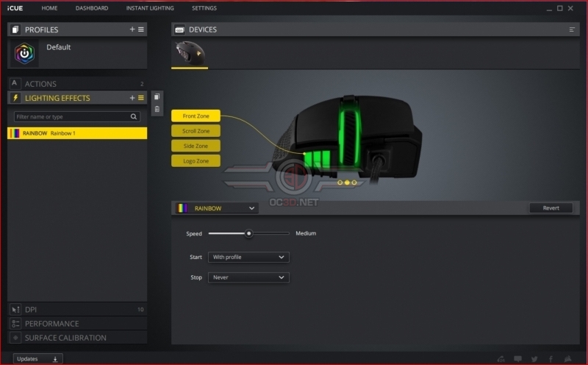
Task: Toggle the Scroll Zone selection
Action: (x=196, y=131)
